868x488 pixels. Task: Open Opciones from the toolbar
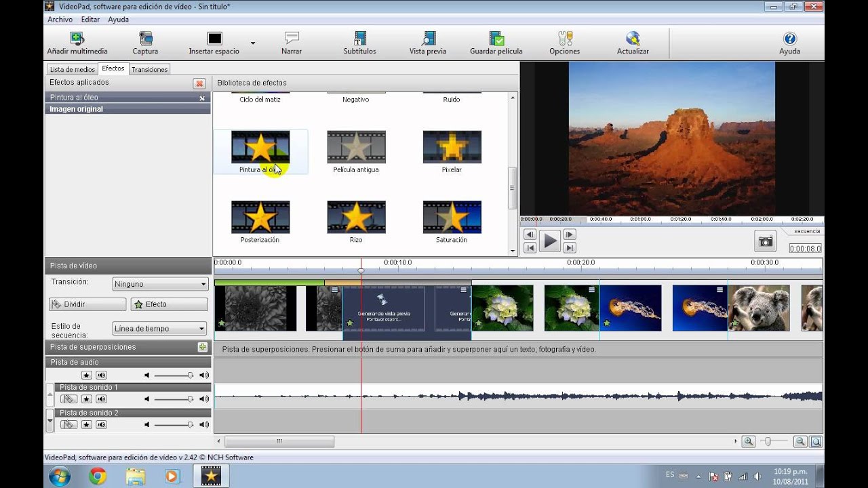click(x=565, y=39)
